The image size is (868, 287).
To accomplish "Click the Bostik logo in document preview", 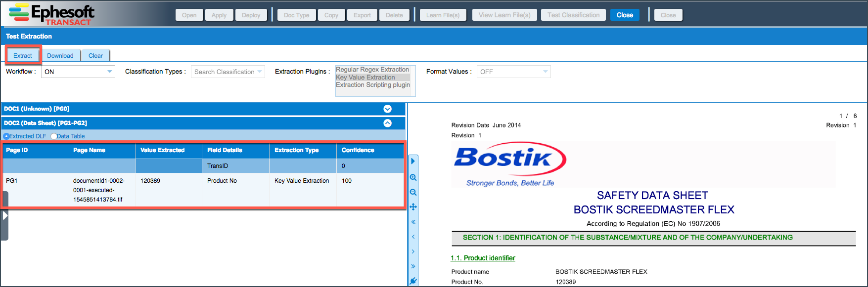I will (x=510, y=164).
